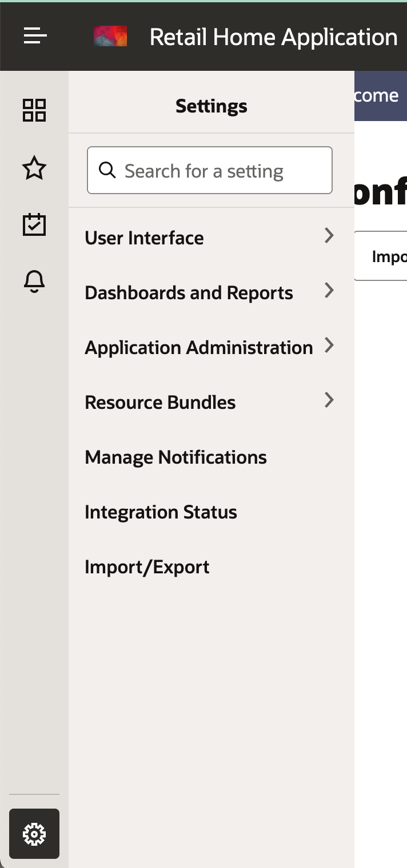Select Integration Status menu item
The height and width of the screenshot is (868, 407).
pyautogui.click(x=161, y=512)
